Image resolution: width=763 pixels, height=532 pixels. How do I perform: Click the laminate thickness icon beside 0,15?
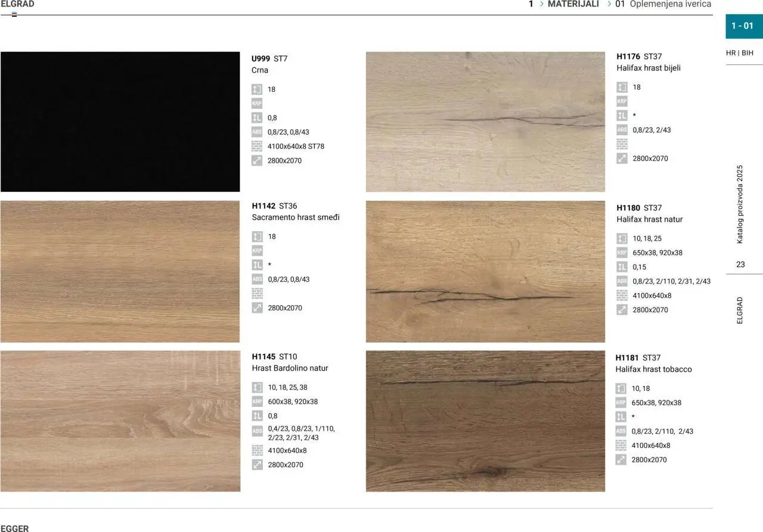click(622, 267)
